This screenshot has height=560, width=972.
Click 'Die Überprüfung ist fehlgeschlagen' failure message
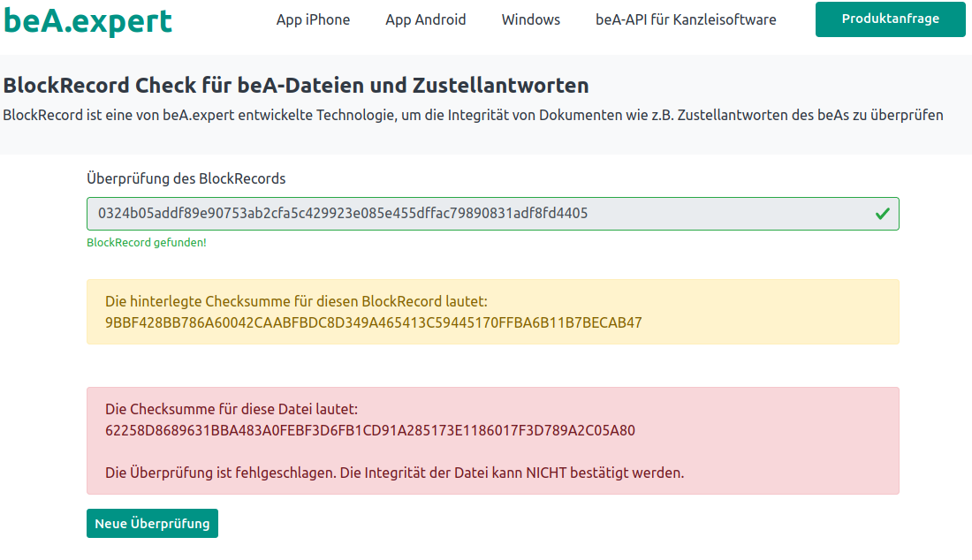pyautogui.click(x=394, y=473)
